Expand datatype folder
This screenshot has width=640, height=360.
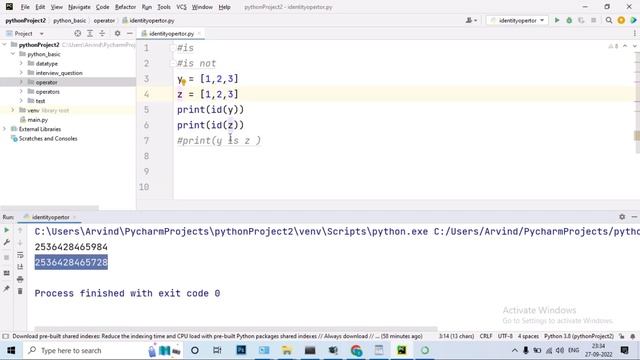click(21, 63)
